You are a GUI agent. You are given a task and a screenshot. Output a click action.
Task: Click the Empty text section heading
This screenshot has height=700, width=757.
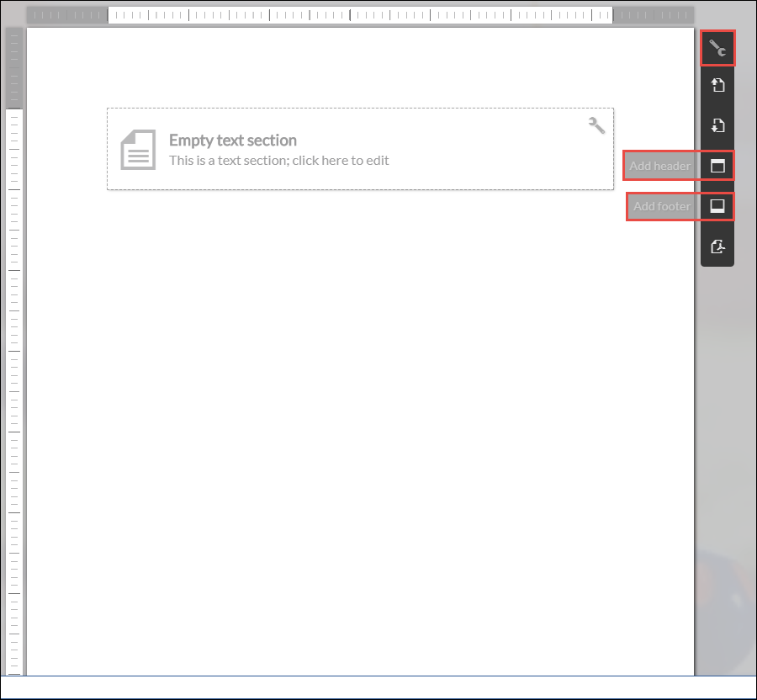(x=233, y=141)
